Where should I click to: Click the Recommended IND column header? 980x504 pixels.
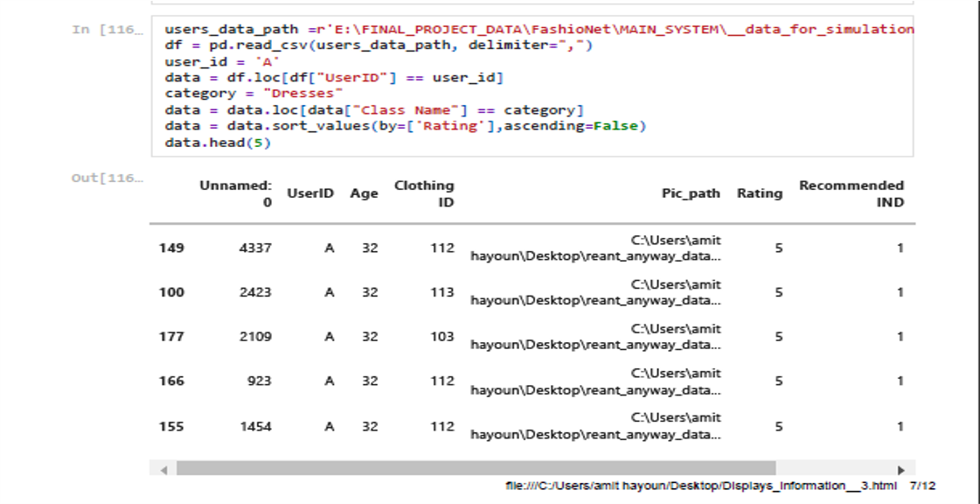pyautogui.click(x=851, y=193)
